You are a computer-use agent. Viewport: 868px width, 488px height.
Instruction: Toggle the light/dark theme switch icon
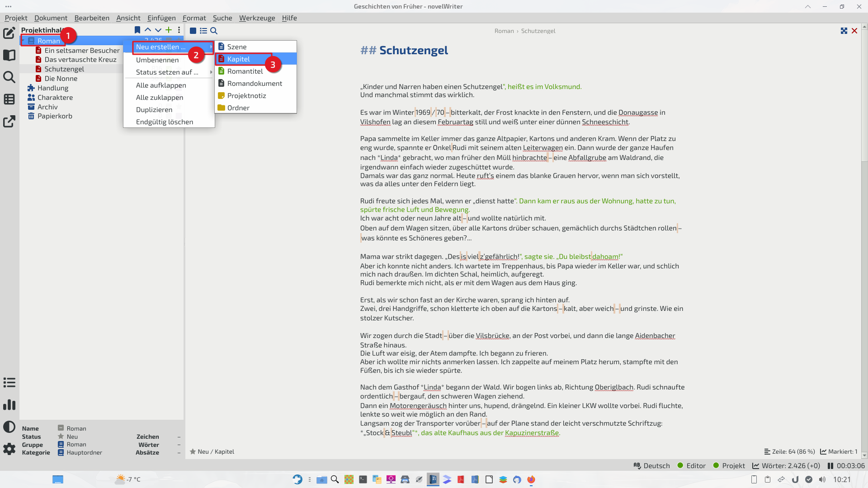9,427
